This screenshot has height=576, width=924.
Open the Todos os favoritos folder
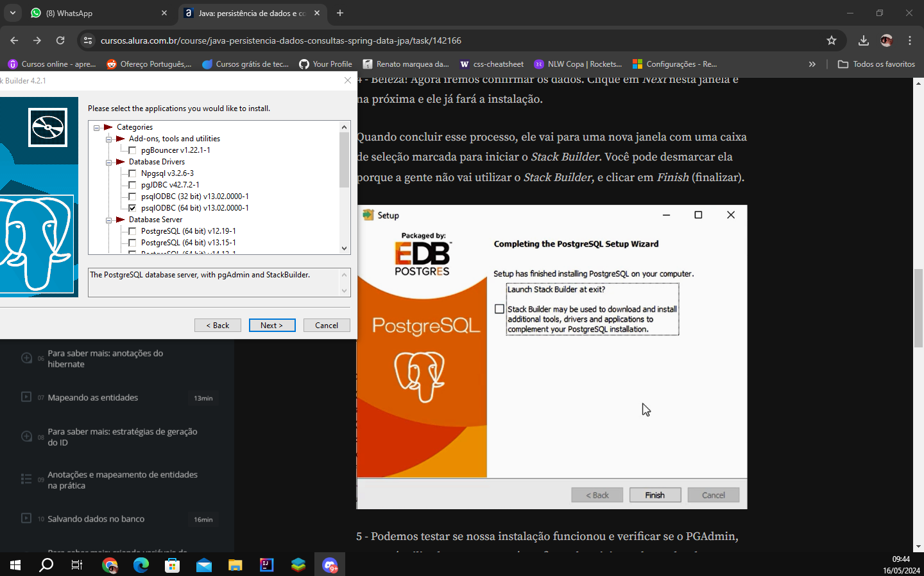(877, 64)
